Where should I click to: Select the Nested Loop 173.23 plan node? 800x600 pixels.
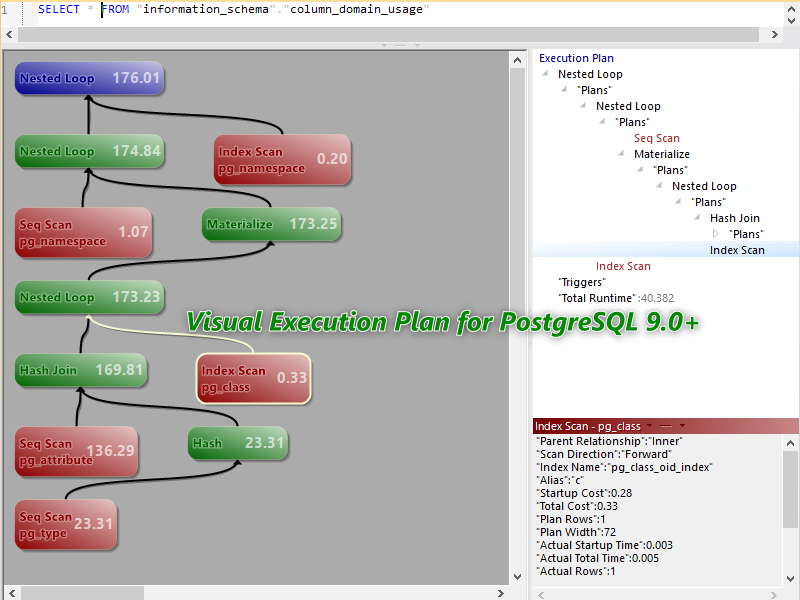(x=89, y=297)
